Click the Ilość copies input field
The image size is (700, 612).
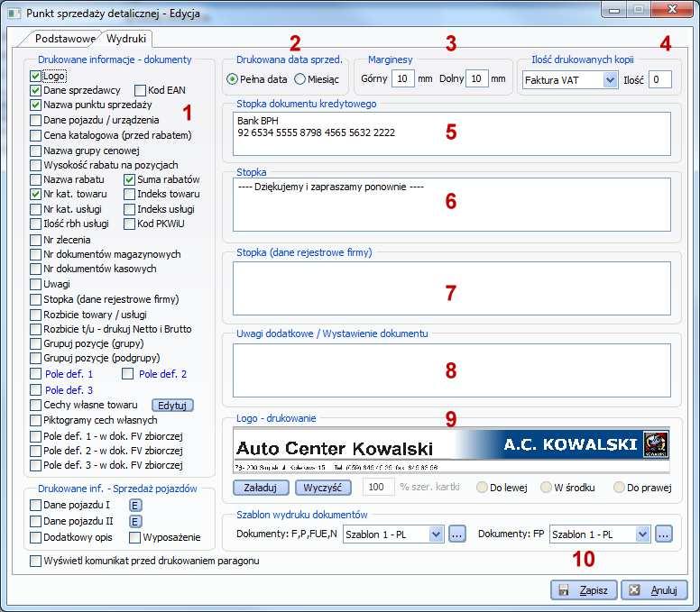click(x=659, y=80)
